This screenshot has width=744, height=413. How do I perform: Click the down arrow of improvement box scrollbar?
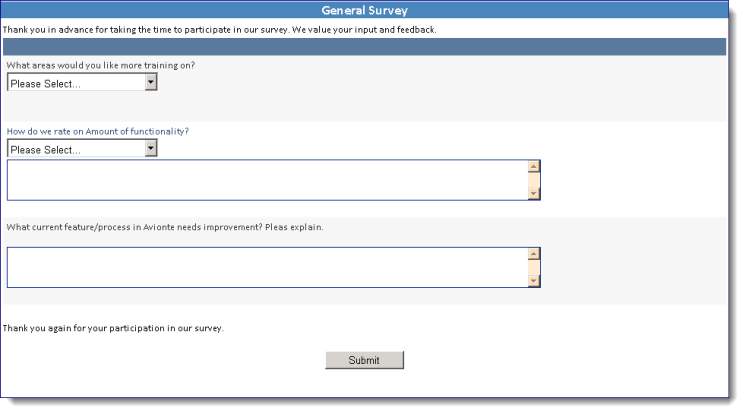[x=534, y=281]
